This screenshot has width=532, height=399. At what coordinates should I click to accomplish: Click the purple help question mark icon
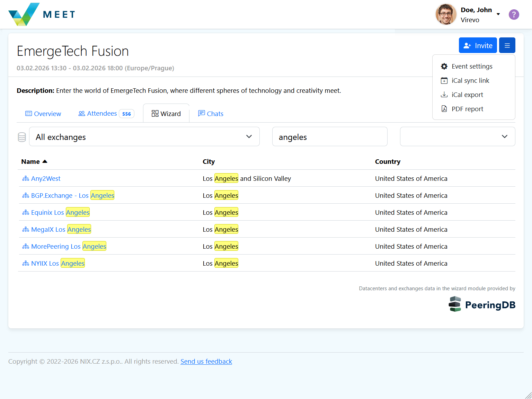pyautogui.click(x=514, y=15)
